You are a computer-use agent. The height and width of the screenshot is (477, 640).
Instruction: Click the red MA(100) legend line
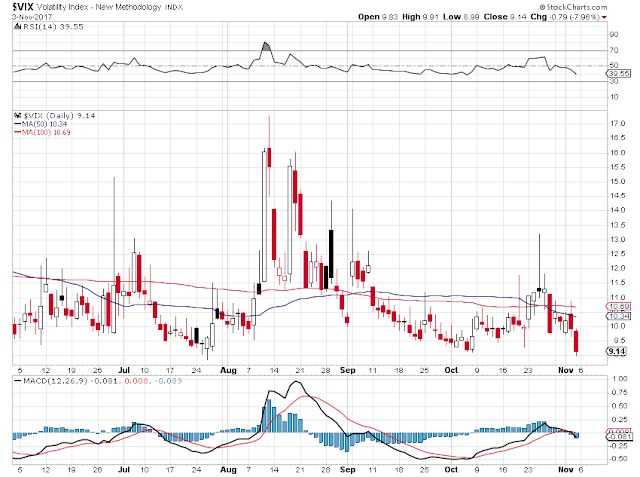[x=18, y=132]
